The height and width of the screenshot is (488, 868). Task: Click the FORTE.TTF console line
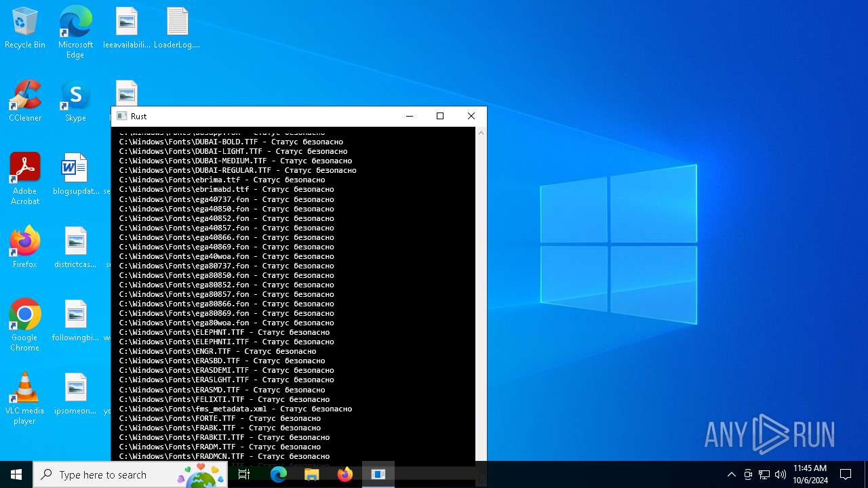click(220, 418)
